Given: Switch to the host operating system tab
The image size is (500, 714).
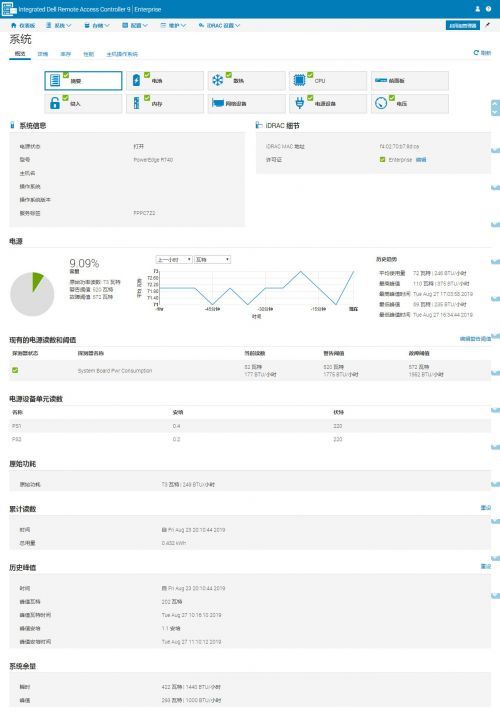Looking at the screenshot, I should coord(122,54).
